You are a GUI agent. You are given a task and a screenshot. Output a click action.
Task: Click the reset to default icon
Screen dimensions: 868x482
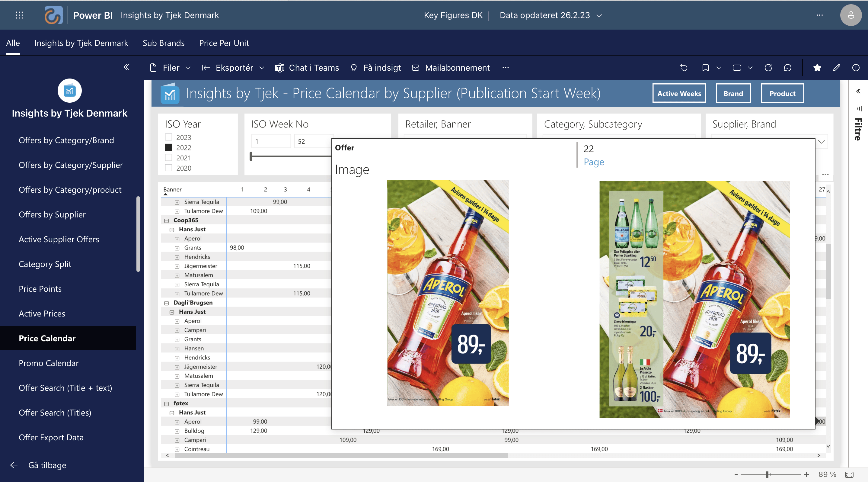point(684,68)
